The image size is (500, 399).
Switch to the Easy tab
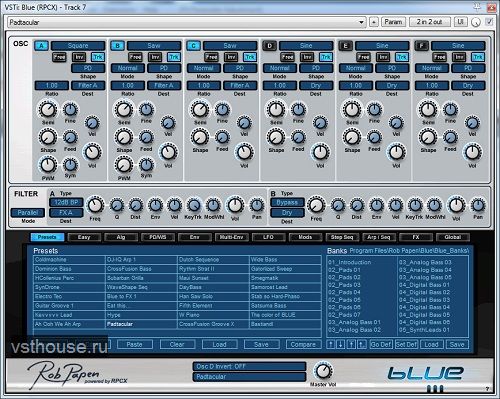pyautogui.click(x=84, y=237)
